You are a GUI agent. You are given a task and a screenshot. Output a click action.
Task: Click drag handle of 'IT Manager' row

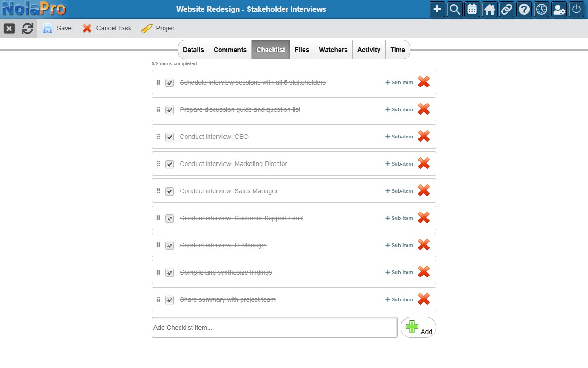point(158,245)
